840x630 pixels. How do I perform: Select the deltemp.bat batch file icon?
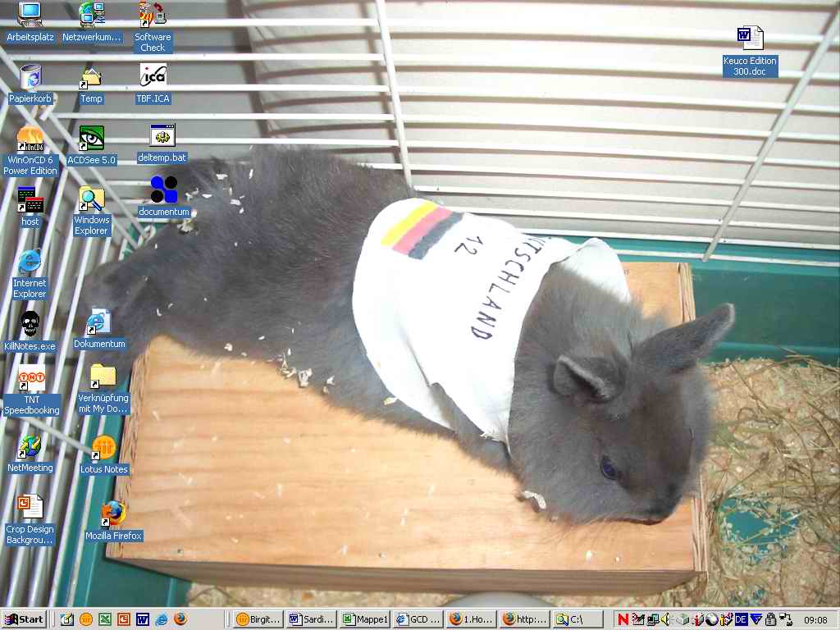tap(162, 136)
